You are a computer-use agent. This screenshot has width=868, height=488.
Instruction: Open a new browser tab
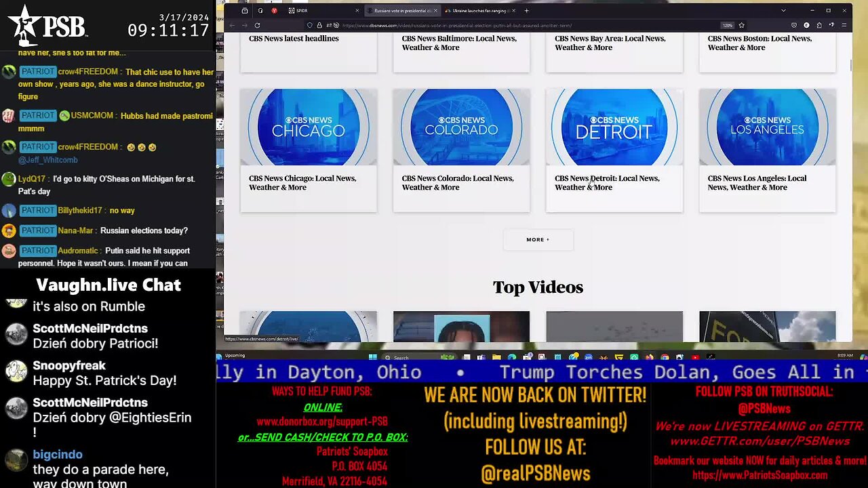coord(527,10)
